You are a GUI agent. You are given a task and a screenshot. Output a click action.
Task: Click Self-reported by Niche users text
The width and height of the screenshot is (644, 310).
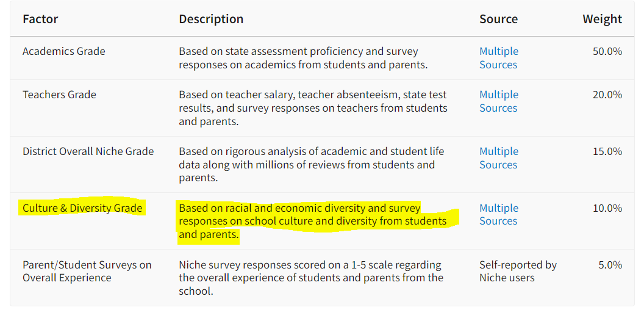[x=517, y=272]
